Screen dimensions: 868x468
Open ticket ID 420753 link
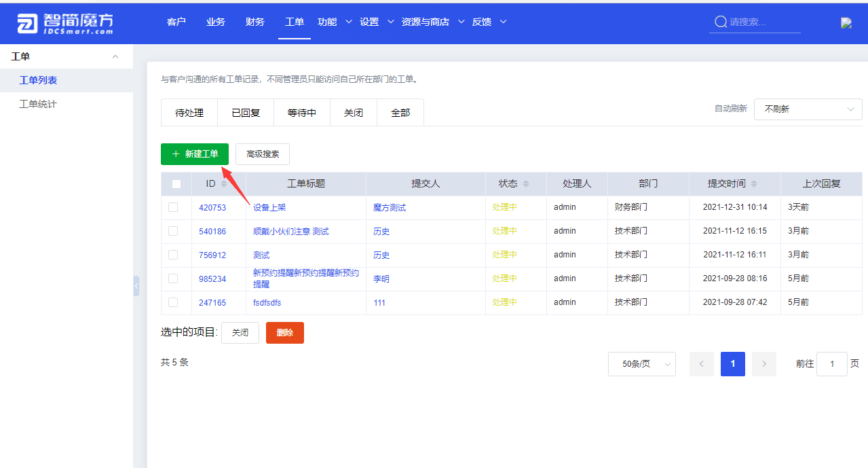[212, 208]
